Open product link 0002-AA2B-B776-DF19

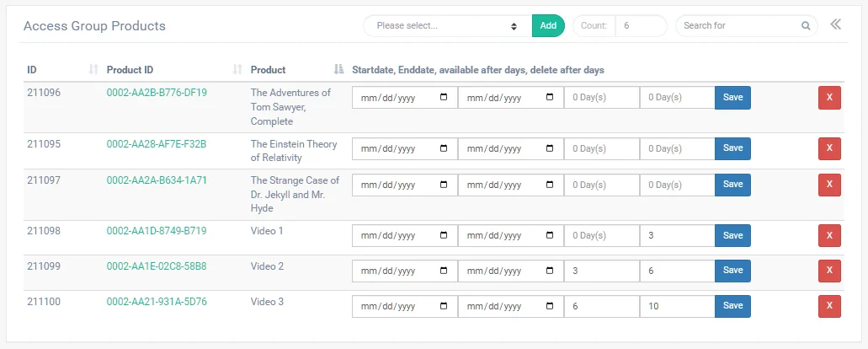pyautogui.click(x=157, y=93)
